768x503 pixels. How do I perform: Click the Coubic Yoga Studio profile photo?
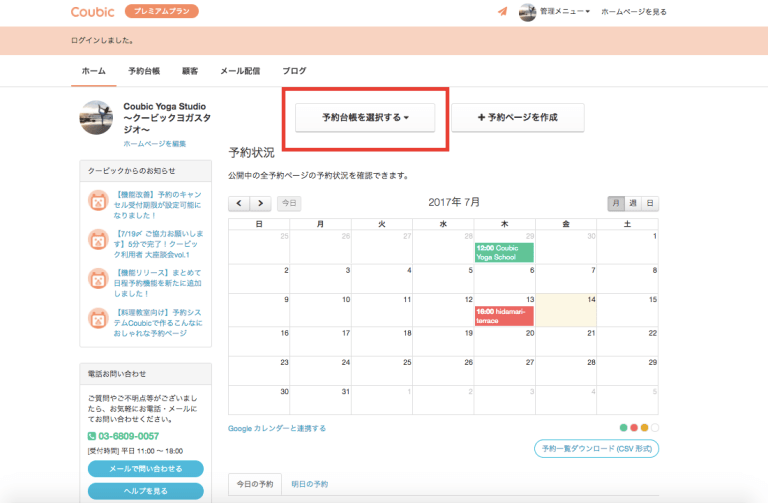coord(96,118)
